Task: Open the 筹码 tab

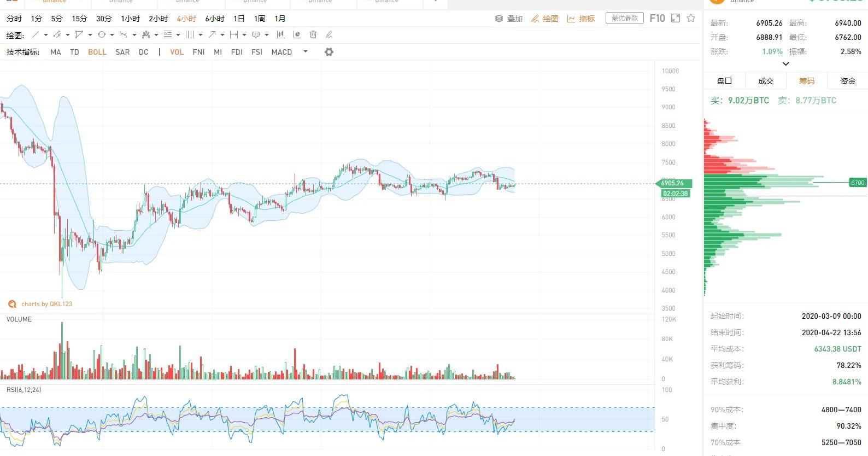Action: coord(807,81)
